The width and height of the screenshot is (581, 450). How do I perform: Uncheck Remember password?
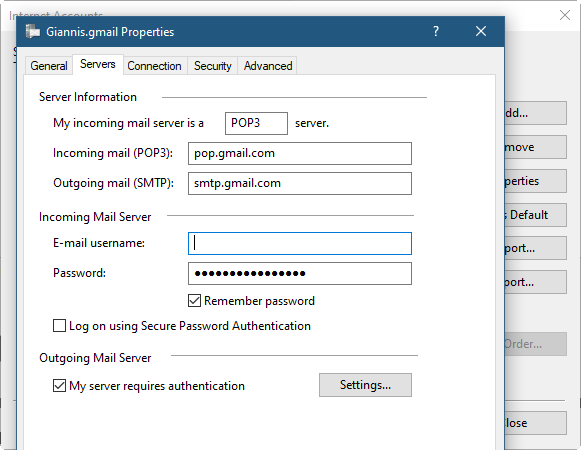tap(195, 301)
